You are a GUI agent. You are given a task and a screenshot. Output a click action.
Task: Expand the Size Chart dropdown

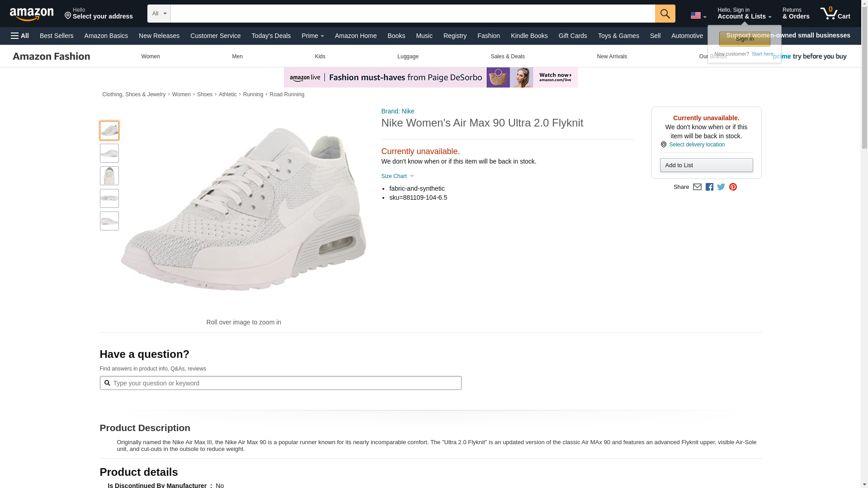(x=397, y=176)
